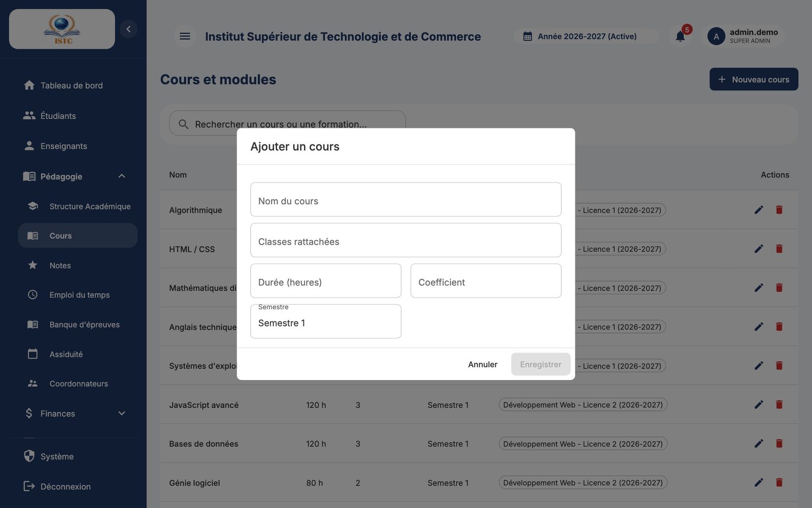This screenshot has width=812, height=508.
Task: Delete the Génie logiciel course
Action: tap(779, 483)
